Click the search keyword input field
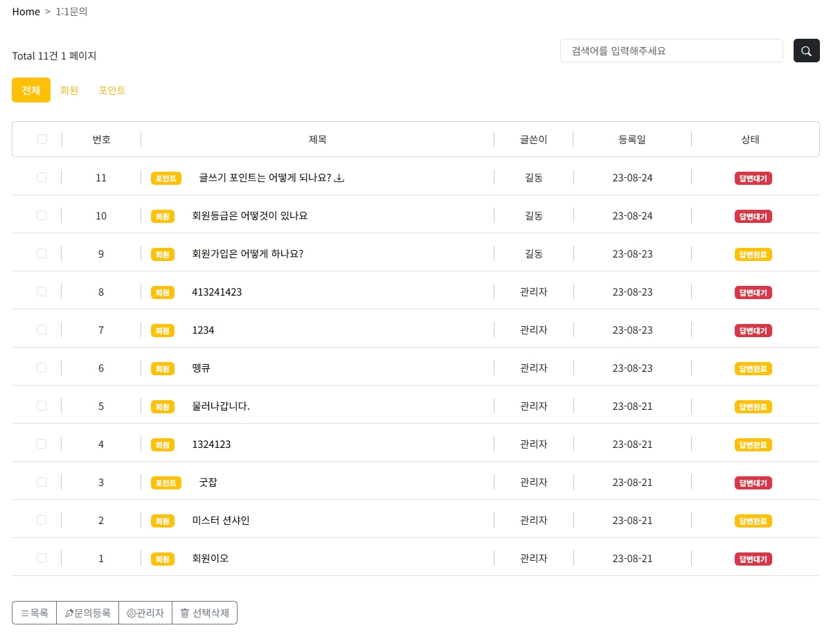The width and height of the screenshot is (840, 639). 671,51
